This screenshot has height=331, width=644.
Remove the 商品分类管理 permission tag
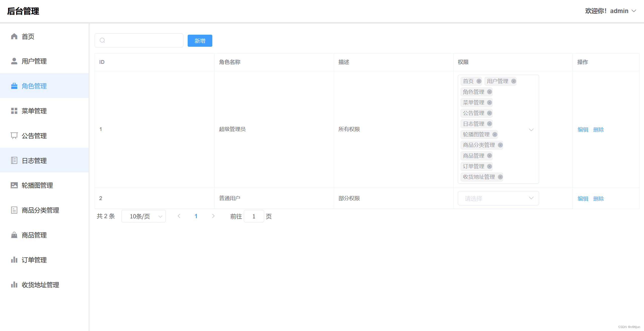coord(500,145)
